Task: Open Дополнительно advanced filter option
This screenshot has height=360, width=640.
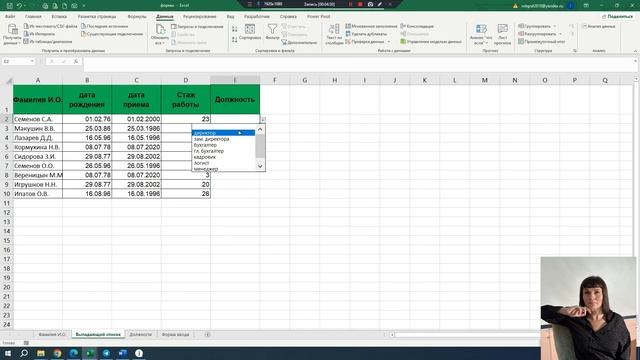Action: [299, 42]
